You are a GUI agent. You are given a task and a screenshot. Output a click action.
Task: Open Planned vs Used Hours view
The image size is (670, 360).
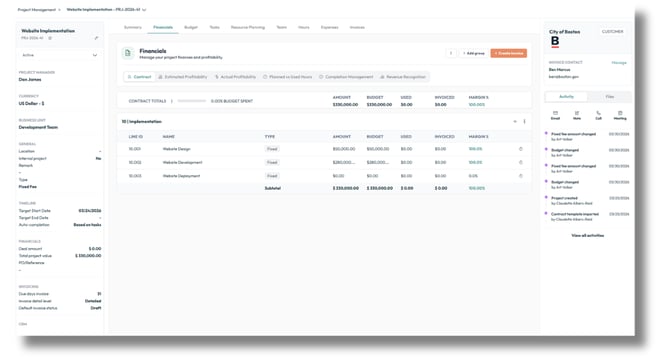click(288, 77)
